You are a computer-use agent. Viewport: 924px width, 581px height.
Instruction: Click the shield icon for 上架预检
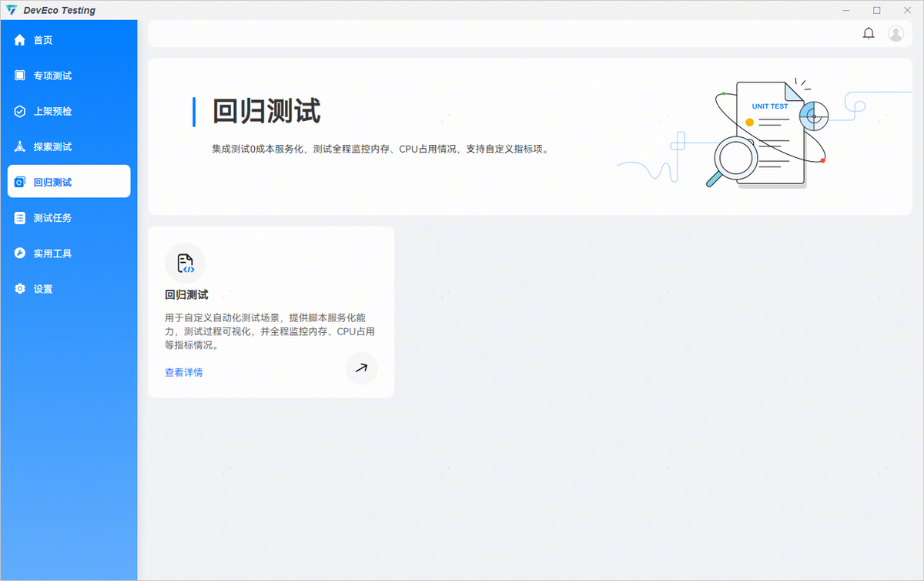pyautogui.click(x=20, y=111)
